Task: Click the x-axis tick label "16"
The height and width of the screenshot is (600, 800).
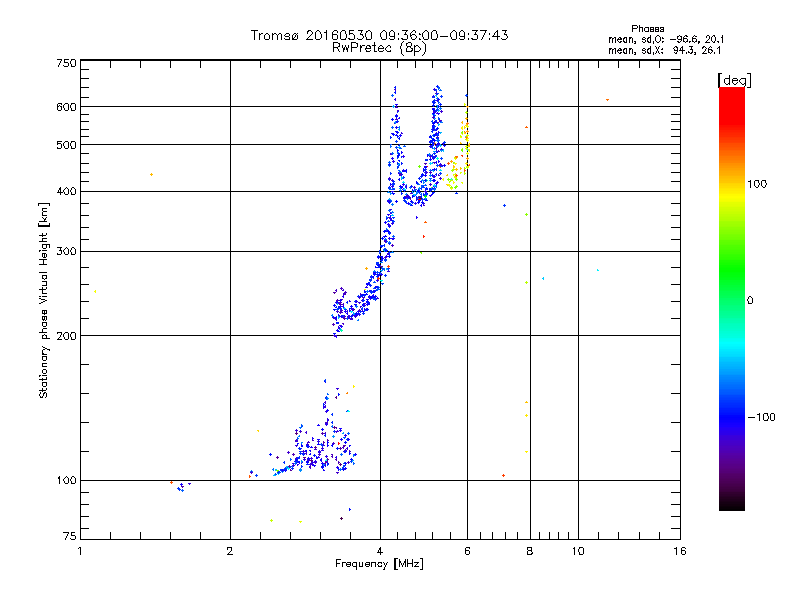Action: [680, 551]
